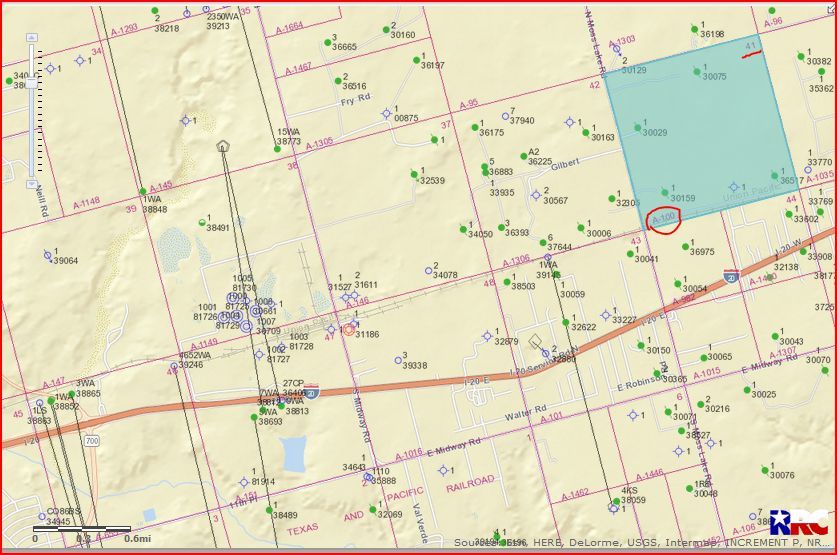
Task: Select green well dot labeled 38773
Action: (278, 149)
